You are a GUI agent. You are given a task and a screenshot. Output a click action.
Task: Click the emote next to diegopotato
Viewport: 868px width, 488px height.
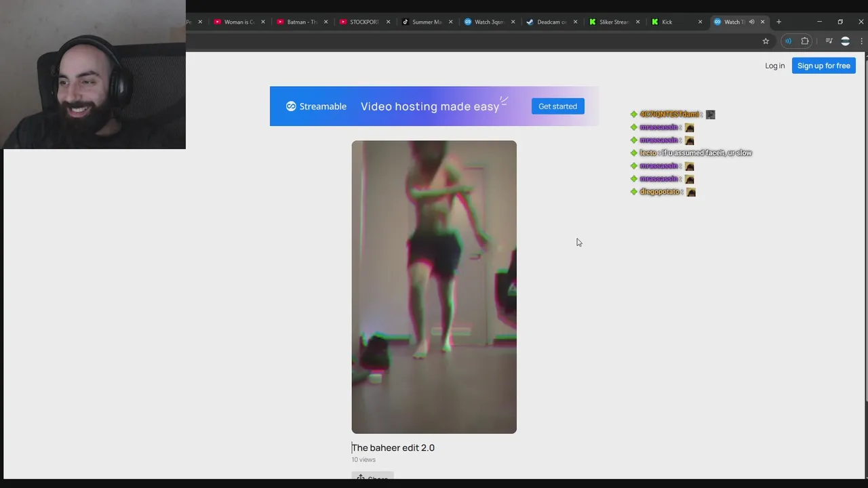click(x=691, y=192)
